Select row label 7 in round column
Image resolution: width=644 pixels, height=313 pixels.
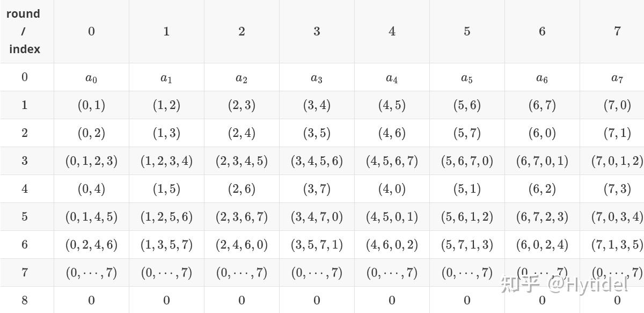click(25, 272)
